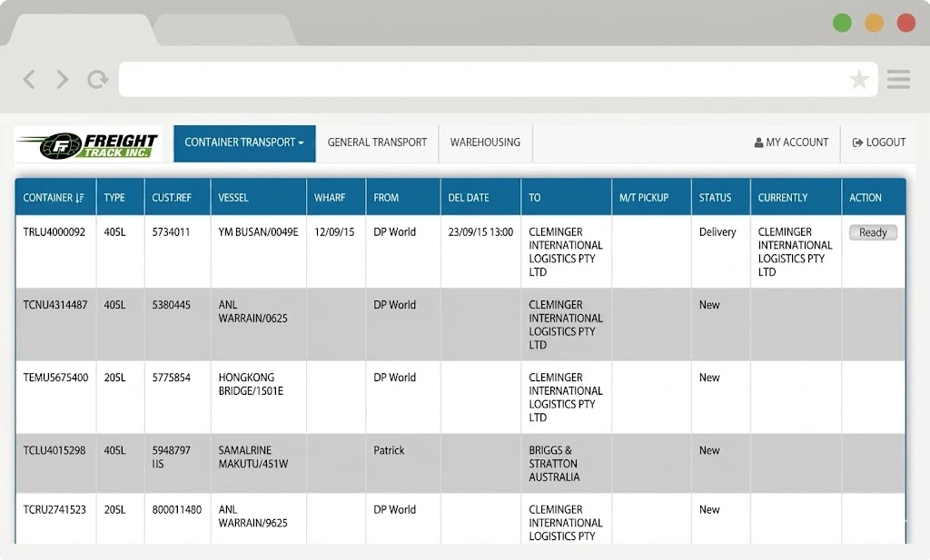Screen dimensions: 930x560
Task: Select container TCNU4314487
Action: point(55,305)
